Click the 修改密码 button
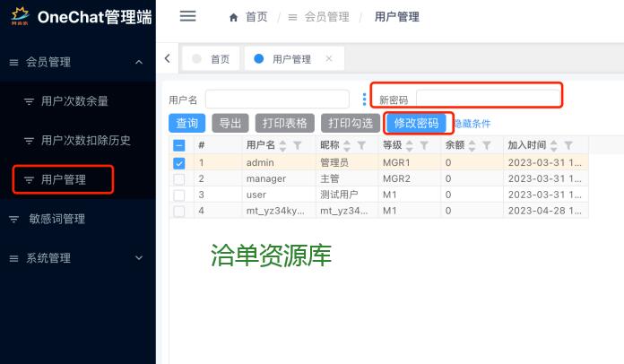Viewport: 624px width, 364px height. click(416, 124)
